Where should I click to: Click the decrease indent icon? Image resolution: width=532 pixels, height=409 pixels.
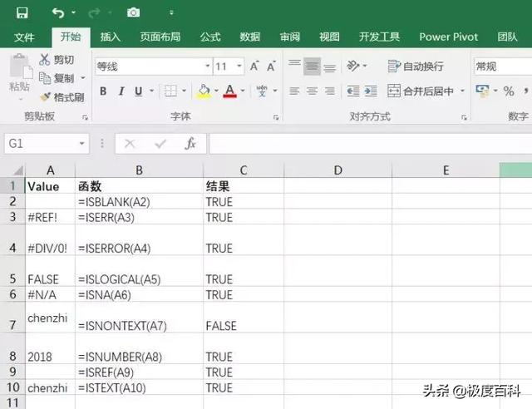pyautogui.click(x=352, y=91)
